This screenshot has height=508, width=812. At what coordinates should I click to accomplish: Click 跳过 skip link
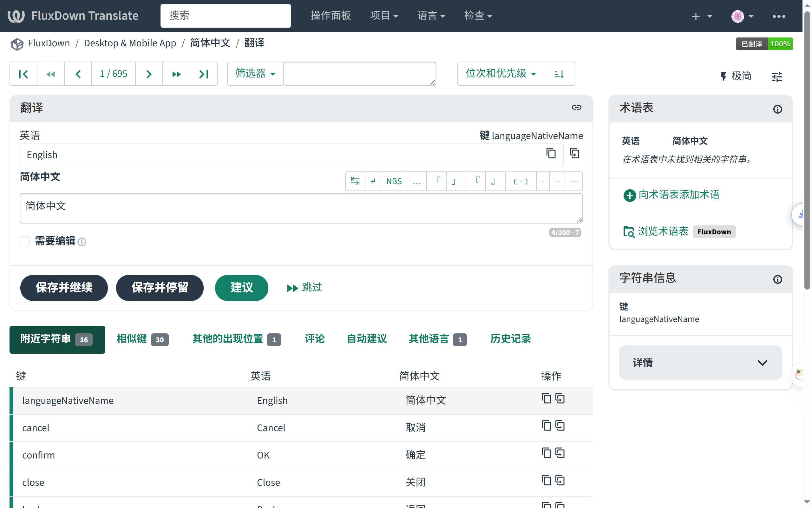click(x=305, y=288)
